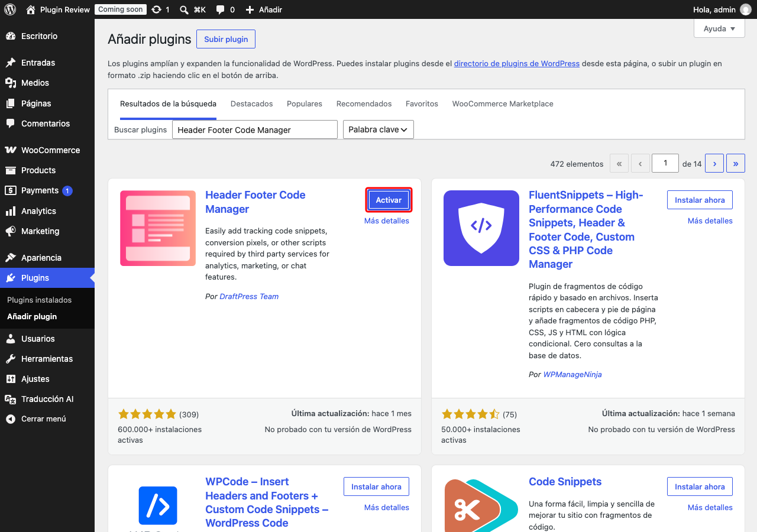
Task: Click the Entradas pushpin icon
Action: click(11, 63)
